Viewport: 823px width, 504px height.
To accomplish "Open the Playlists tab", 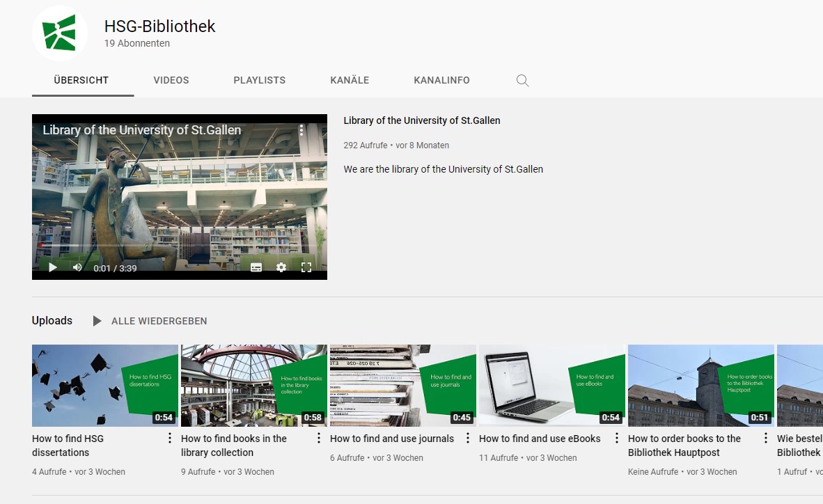I will pyautogui.click(x=259, y=80).
